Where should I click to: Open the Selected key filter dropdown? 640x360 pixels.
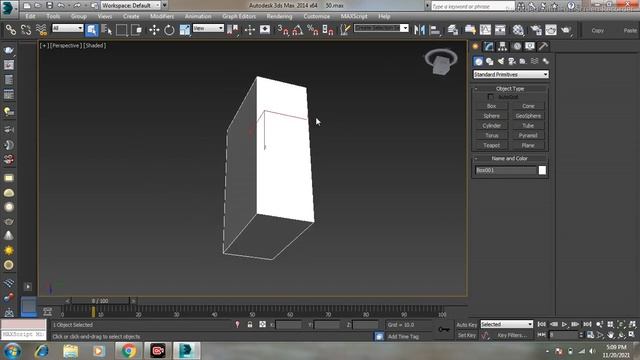click(x=507, y=324)
